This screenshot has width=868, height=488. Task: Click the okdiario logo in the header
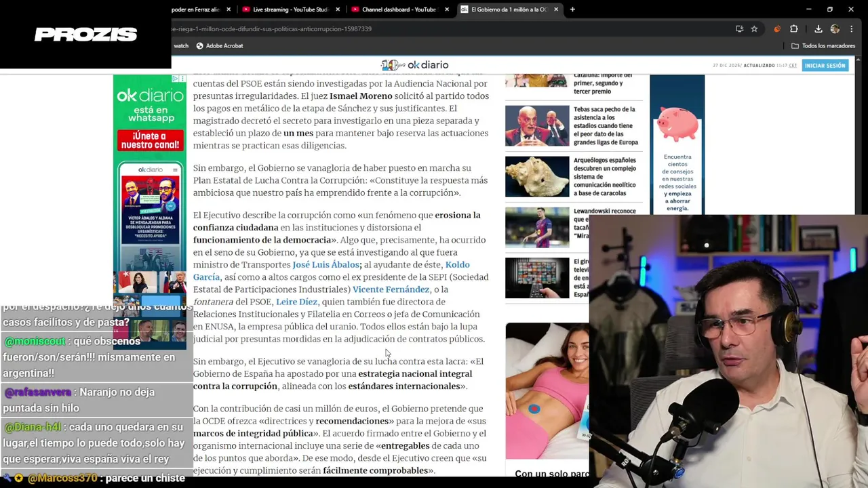coord(415,65)
